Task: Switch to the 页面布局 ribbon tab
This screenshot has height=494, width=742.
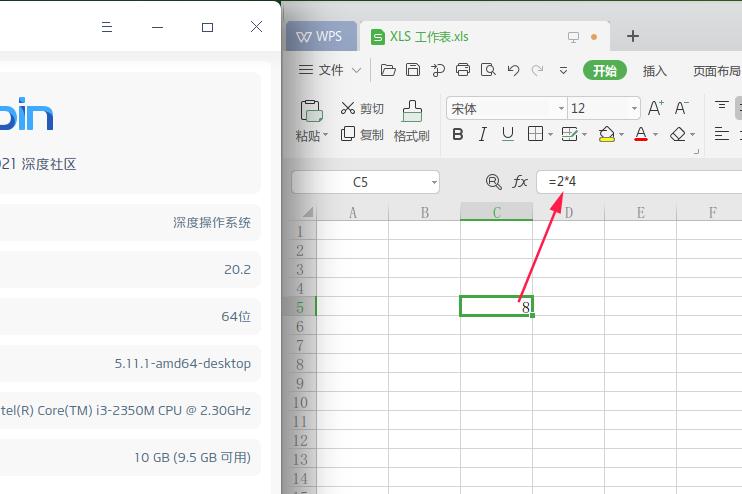Action: click(716, 71)
